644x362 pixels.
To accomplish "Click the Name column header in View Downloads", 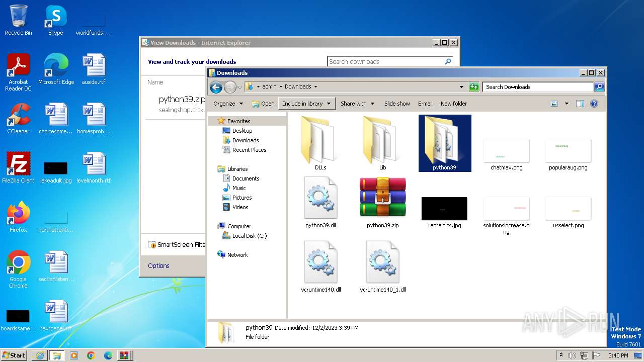I will click(x=155, y=82).
